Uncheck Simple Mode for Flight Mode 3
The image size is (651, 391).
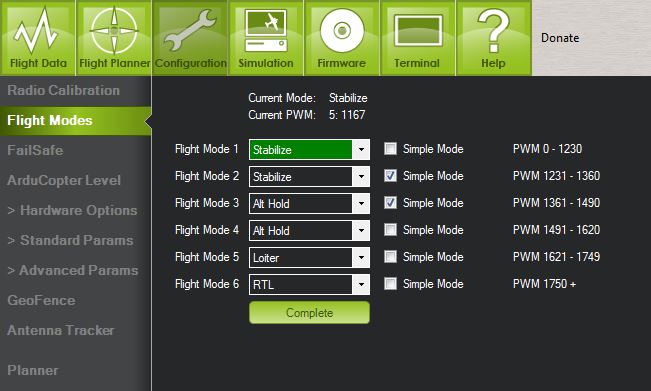(x=390, y=203)
